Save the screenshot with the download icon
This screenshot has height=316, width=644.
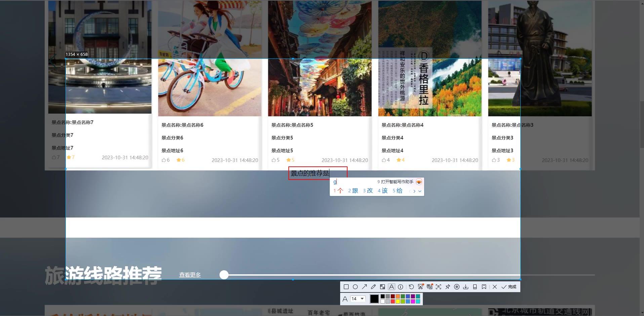click(466, 287)
